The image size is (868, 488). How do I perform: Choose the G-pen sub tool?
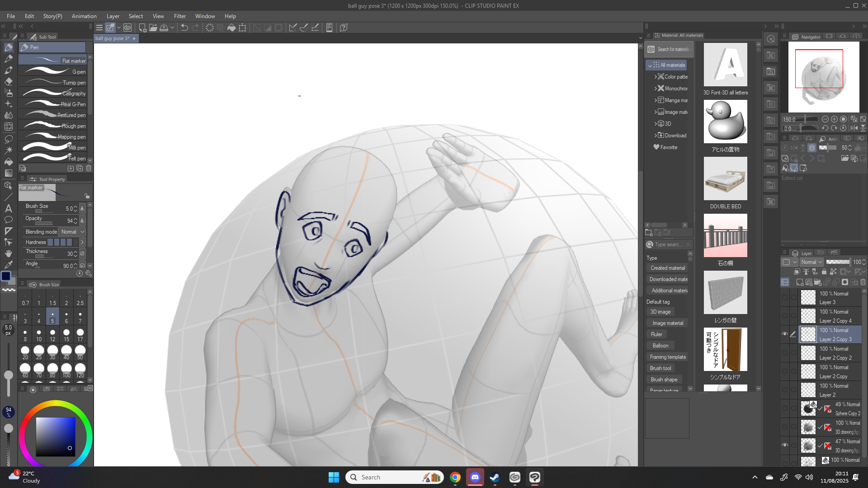(54, 71)
